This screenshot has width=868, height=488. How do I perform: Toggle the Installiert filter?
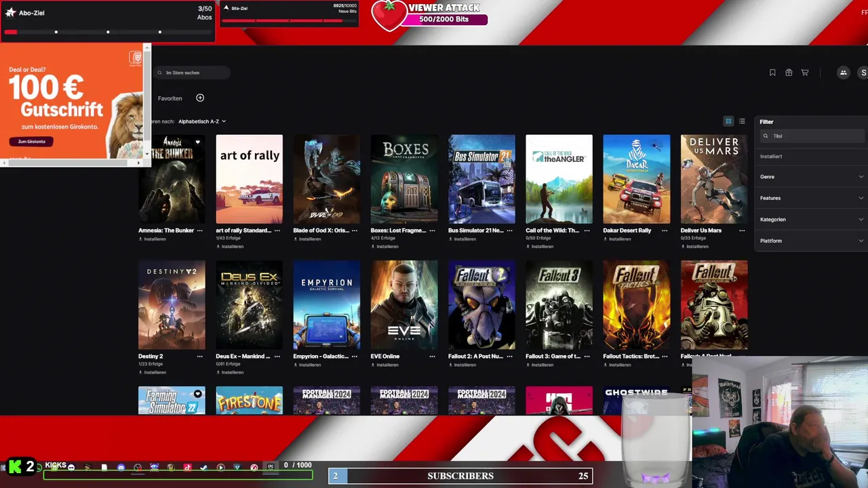click(x=771, y=157)
